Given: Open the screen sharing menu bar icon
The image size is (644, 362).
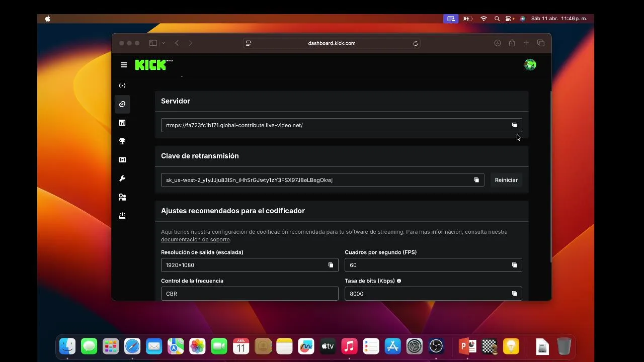Looking at the screenshot, I should tap(451, 19).
